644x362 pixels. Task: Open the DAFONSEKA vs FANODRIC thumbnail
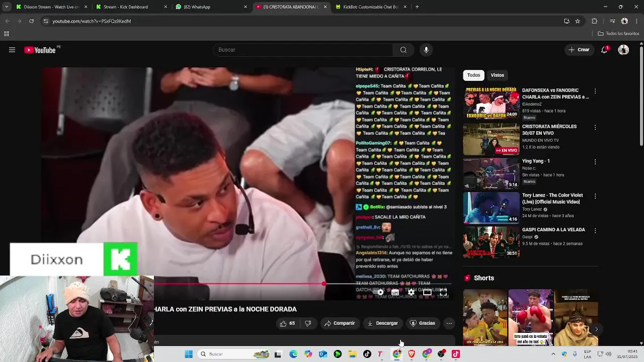coord(491,104)
